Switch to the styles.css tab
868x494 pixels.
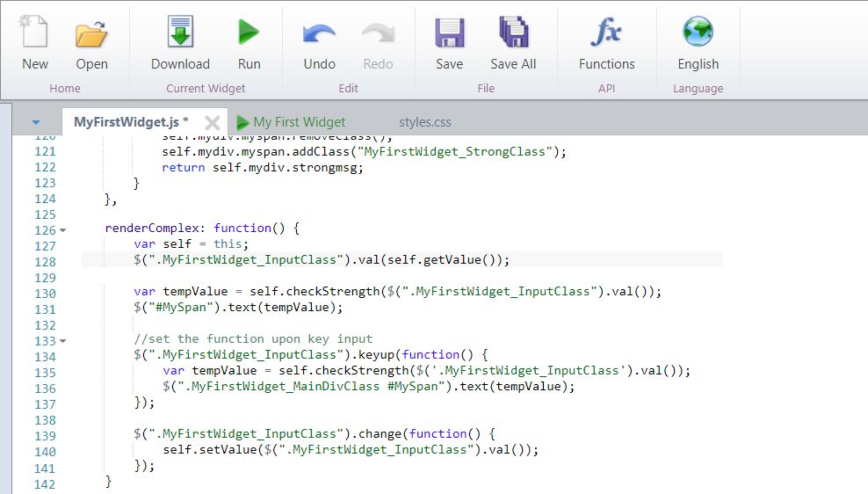point(424,122)
